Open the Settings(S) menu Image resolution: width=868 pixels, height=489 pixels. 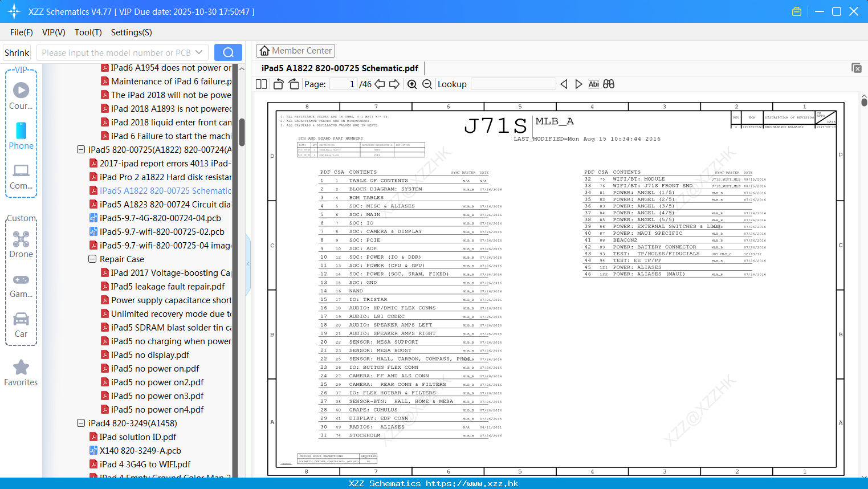132,32
